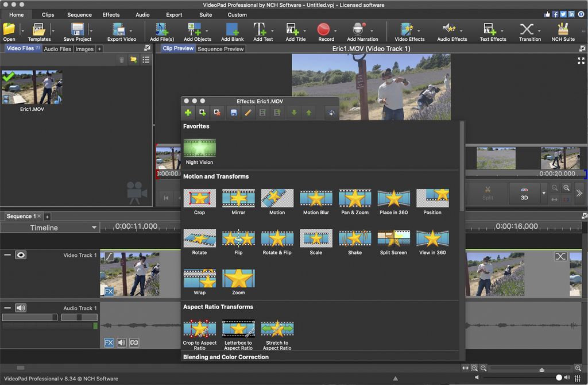This screenshot has height=385, width=588.
Task: Switch to the Sequence Preview tab
Action: [x=220, y=48]
